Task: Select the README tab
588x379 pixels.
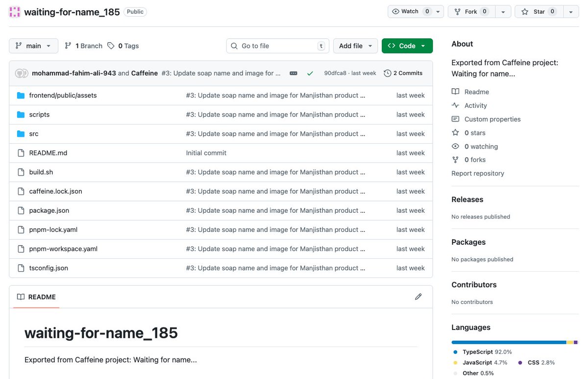Action: click(36, 297)
